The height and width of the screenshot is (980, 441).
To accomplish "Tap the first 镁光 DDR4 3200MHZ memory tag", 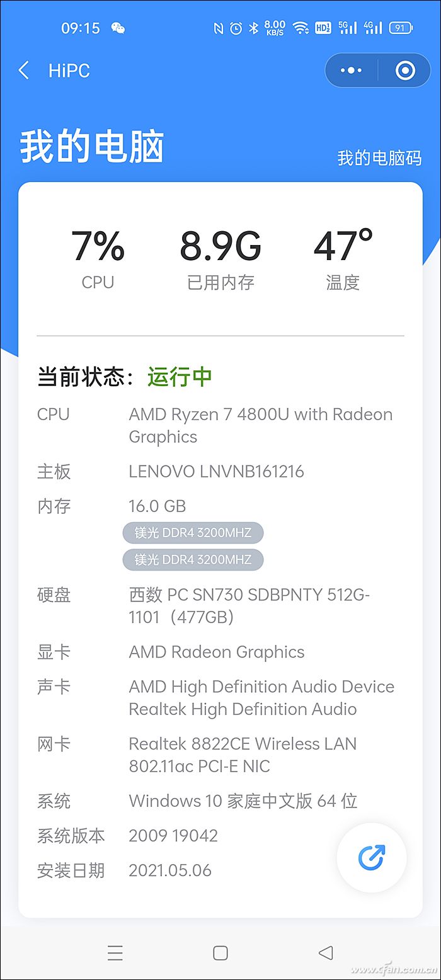I will pyautogui.click(x=193, y=532).
